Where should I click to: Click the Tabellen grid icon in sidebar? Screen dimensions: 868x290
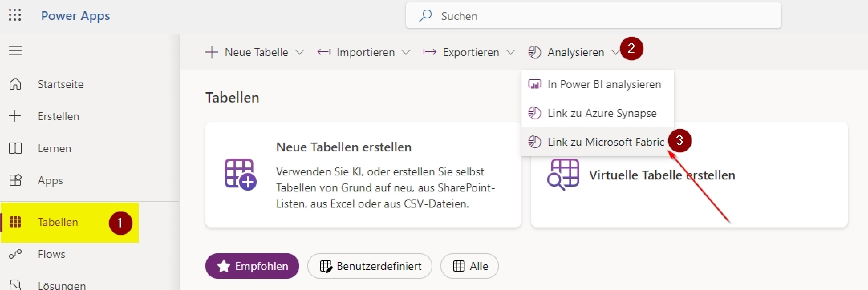[x=15, y=222]
